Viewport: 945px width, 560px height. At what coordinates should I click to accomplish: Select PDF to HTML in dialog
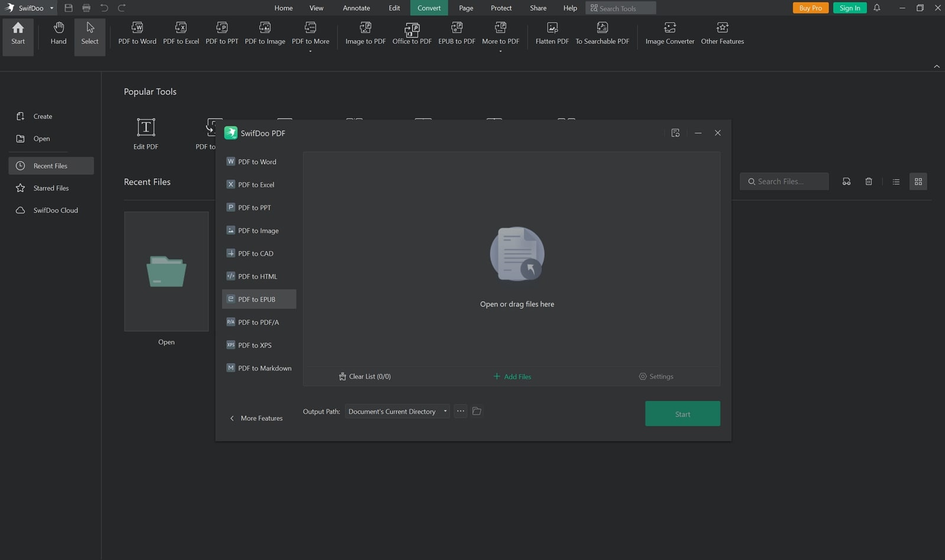click(x=259, y=276)
